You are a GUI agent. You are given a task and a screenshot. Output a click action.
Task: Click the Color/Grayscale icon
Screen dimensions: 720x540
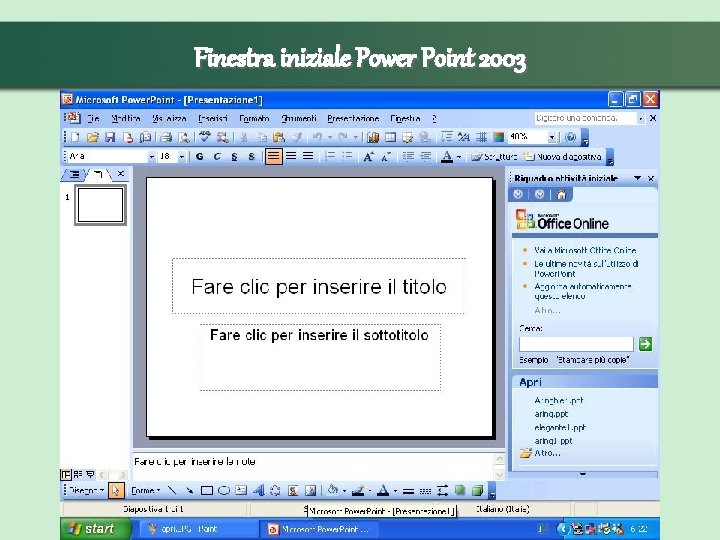(x=498, y=137)
